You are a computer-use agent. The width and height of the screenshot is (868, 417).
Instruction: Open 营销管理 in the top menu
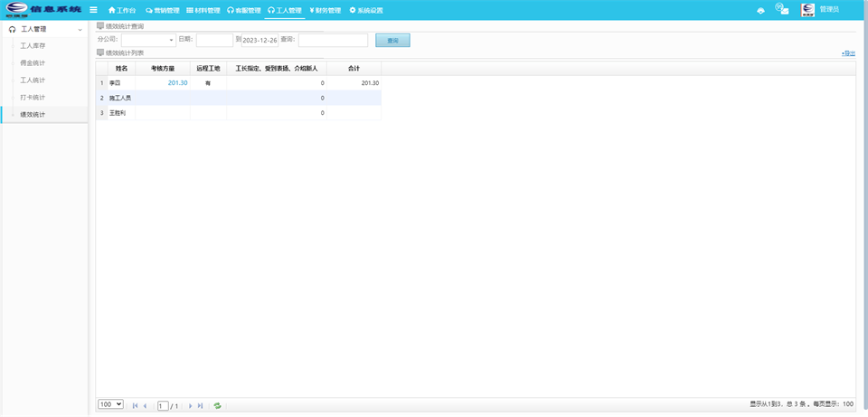[161, 11]
